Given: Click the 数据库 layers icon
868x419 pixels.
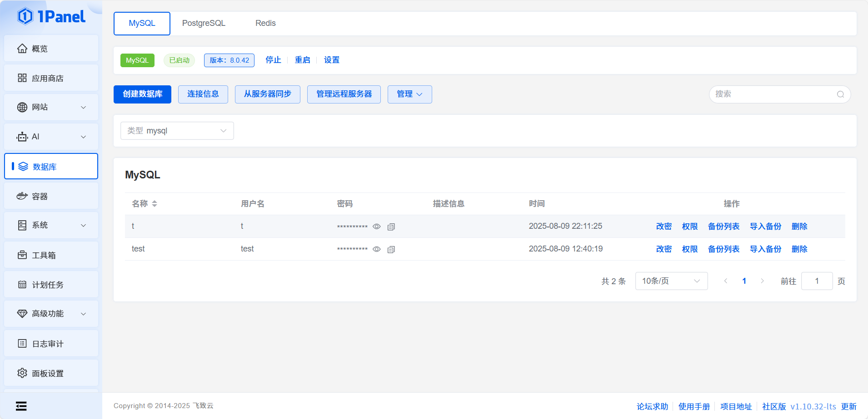Looking at the screenshot, I should (x=23, y=167).
